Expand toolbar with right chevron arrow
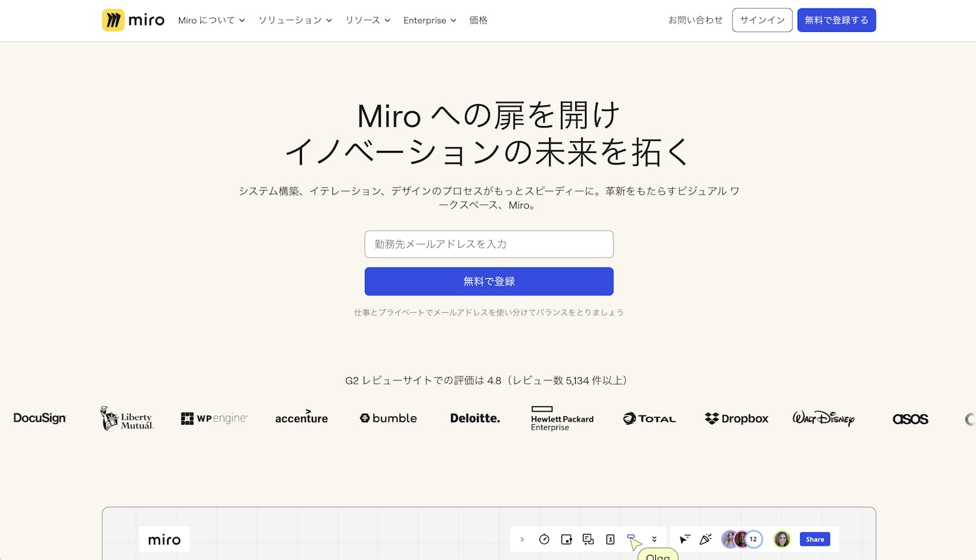The image size is (976, 560). pyautogui.click(x=522, y=539)
